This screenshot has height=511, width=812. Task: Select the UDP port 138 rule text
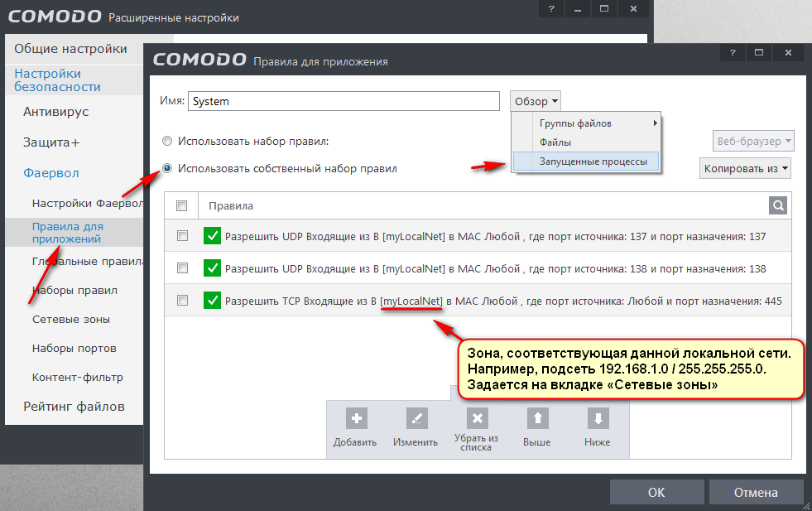click(495, 268)
